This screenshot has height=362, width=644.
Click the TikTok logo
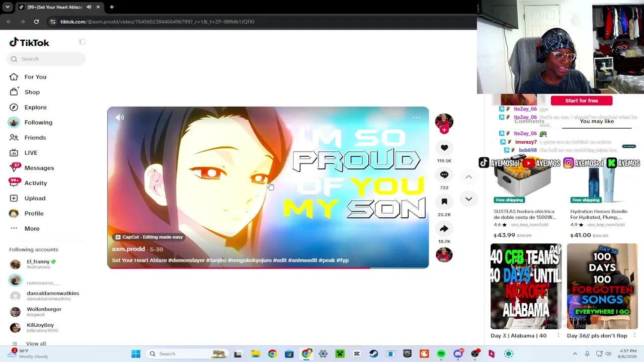[29, 43]
